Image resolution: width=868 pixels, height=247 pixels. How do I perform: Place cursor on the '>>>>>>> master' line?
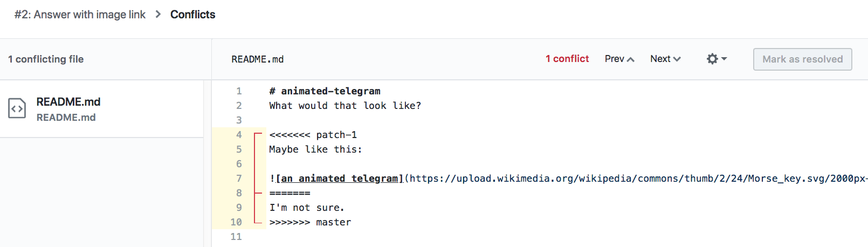310,222
